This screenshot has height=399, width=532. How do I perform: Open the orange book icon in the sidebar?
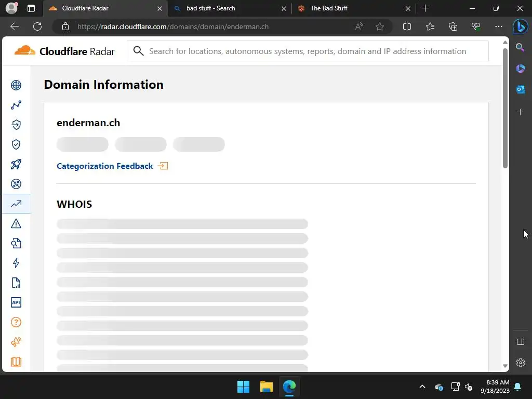[16, 362]
